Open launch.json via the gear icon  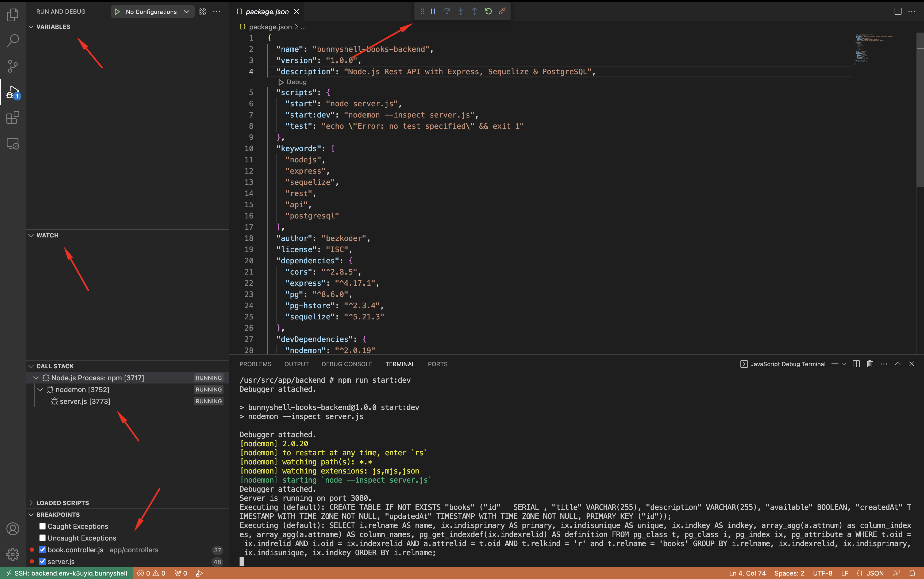coord(203,11)
